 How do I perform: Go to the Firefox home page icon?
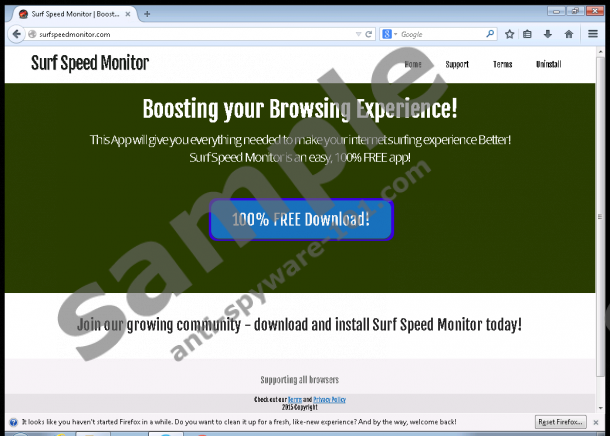[569, 34]
